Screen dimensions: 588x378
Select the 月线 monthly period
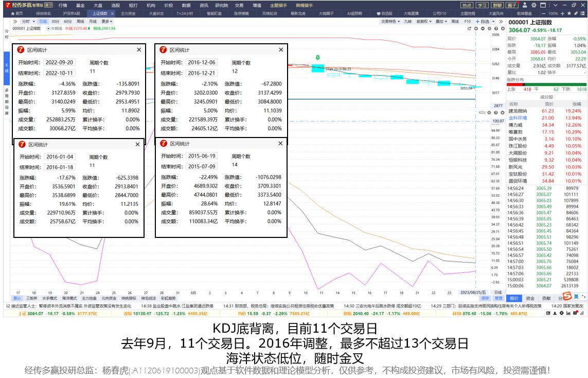tap(93, 22)
